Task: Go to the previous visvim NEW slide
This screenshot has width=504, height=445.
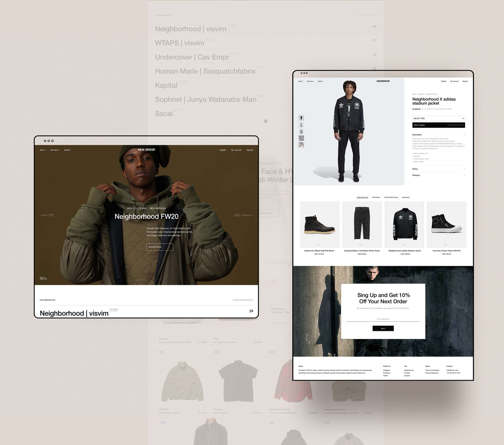Action: [x=47, y=215]
